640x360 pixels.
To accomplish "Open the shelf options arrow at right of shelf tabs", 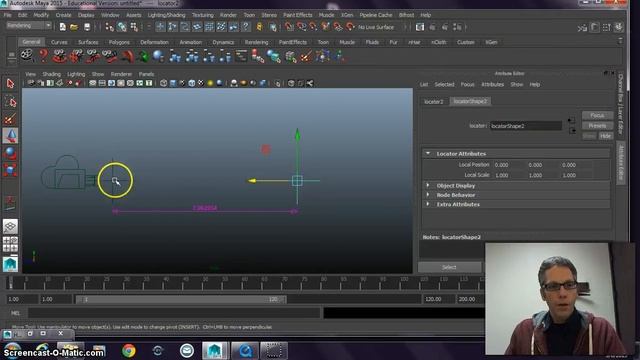I will [620, 41].
